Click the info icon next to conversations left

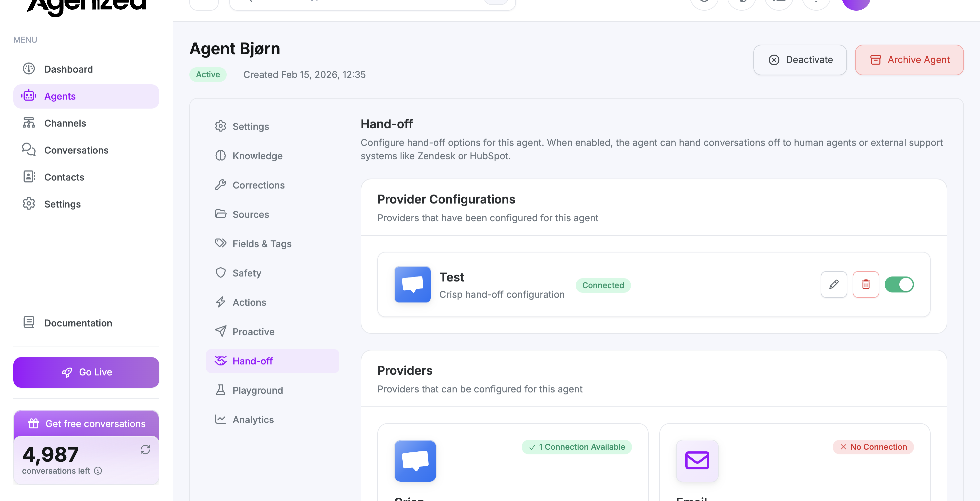coord(98,471)
